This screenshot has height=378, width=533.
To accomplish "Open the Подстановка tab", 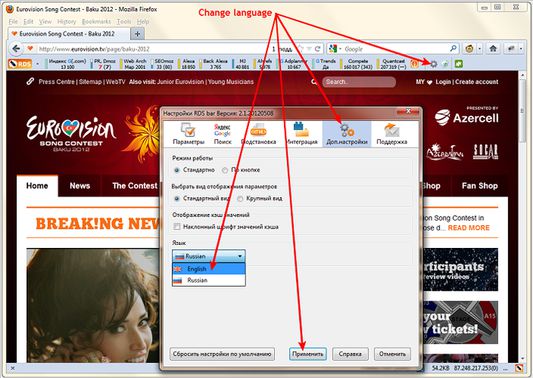I will tap(258, 134).
